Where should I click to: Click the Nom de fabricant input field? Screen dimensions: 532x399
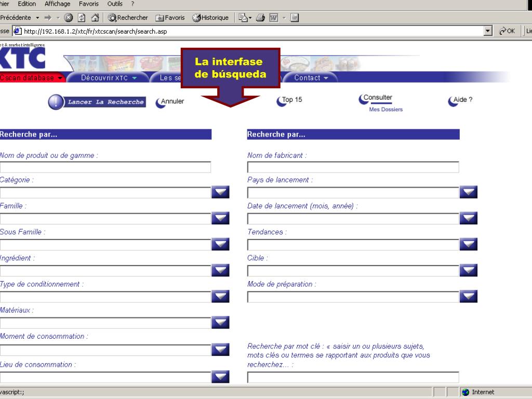[x=353, y=167]
